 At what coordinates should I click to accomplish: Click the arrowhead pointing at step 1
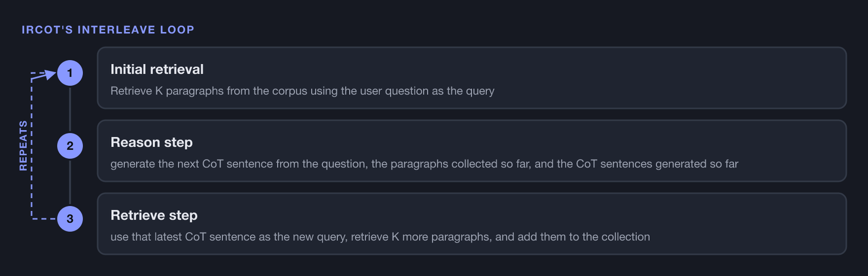point(50,74)
